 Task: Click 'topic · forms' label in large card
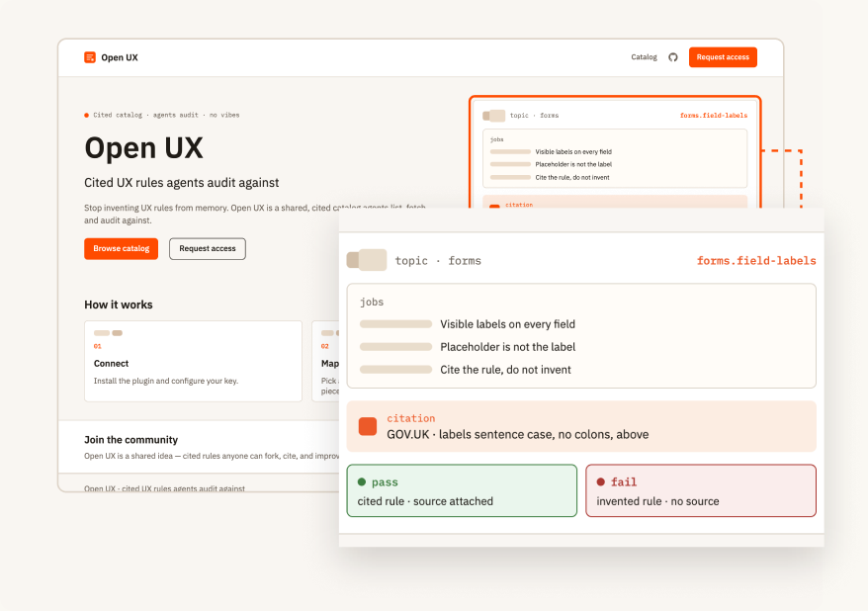point(438,261)
